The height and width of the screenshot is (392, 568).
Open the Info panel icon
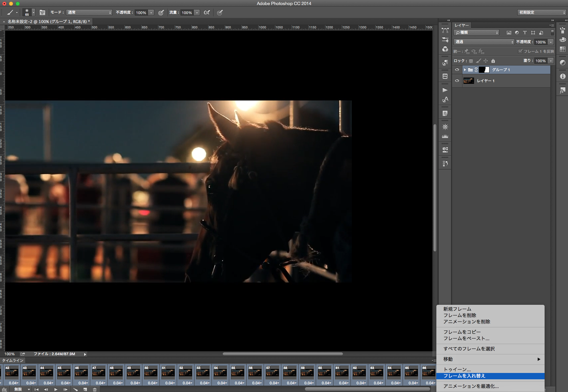(563, 76)
